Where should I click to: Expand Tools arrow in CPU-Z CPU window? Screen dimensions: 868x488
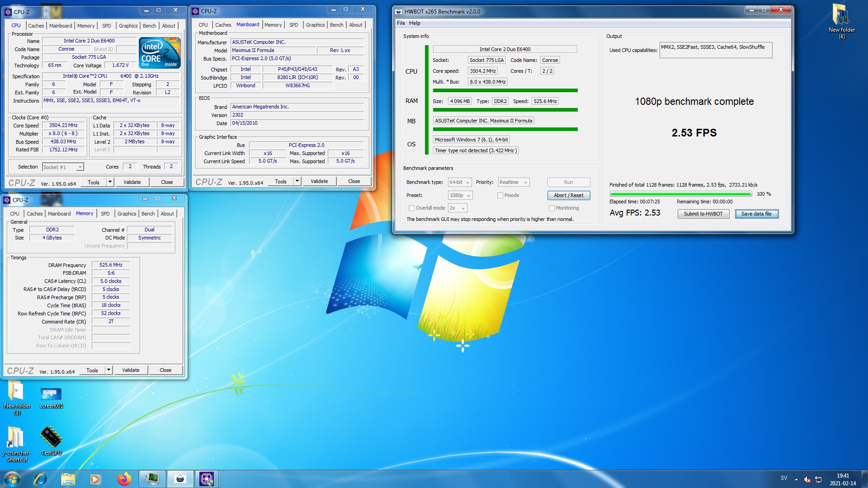(x=110, y=182)
